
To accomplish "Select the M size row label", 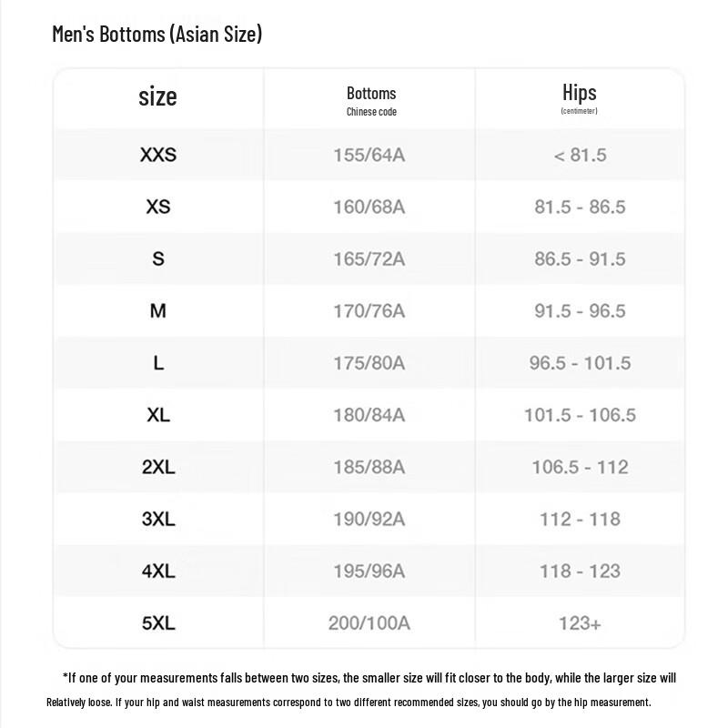I will (x=158, y=311).
